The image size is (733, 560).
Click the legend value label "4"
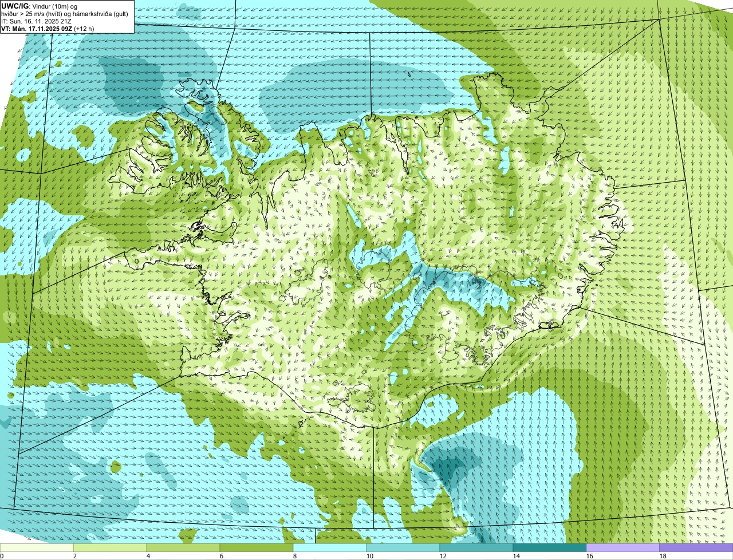point(148,556)
